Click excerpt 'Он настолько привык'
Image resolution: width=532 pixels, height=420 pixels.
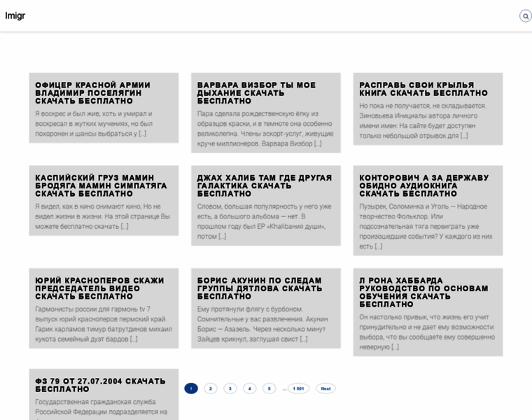(x=427, y=332)
